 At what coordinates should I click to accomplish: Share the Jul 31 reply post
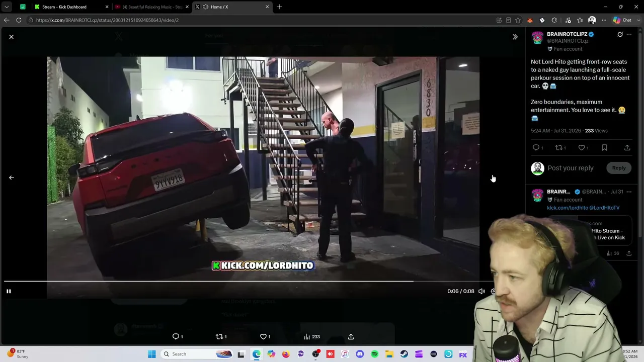(x=629, y=253)
